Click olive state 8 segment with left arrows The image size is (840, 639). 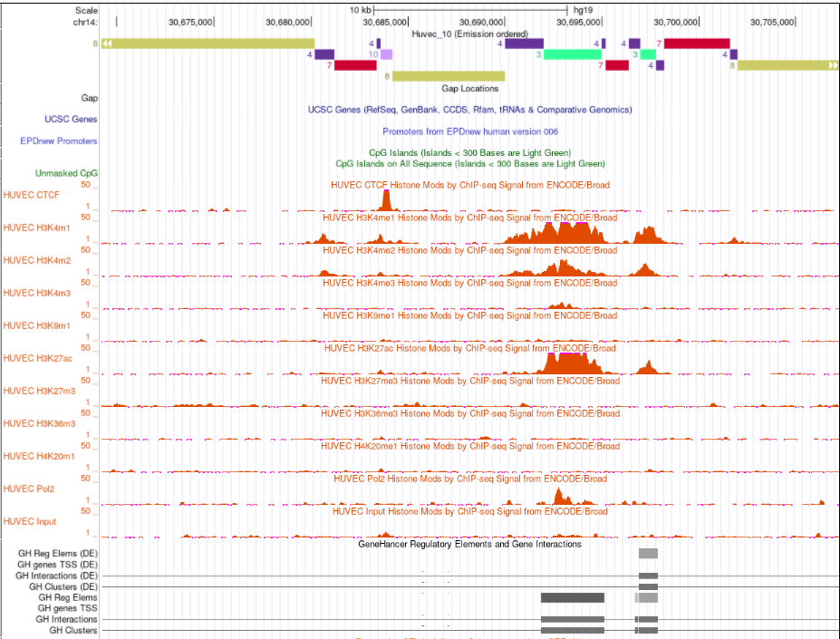pyautogui.click(x=208, y=44)
